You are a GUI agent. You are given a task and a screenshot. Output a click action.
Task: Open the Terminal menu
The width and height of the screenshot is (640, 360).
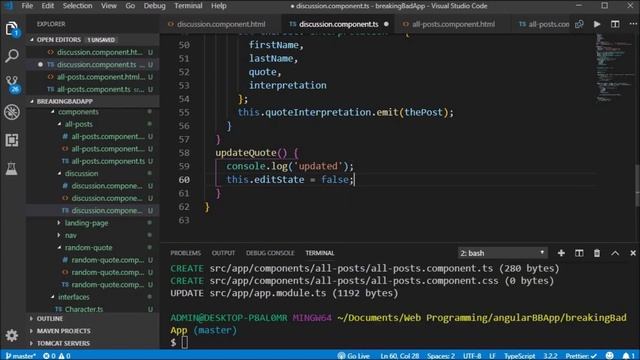point(188,6)
